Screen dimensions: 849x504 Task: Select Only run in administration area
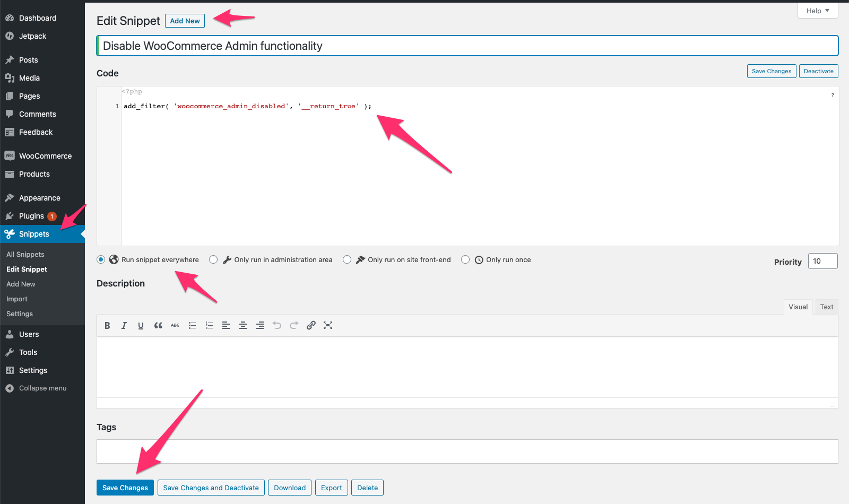[213, 259]
